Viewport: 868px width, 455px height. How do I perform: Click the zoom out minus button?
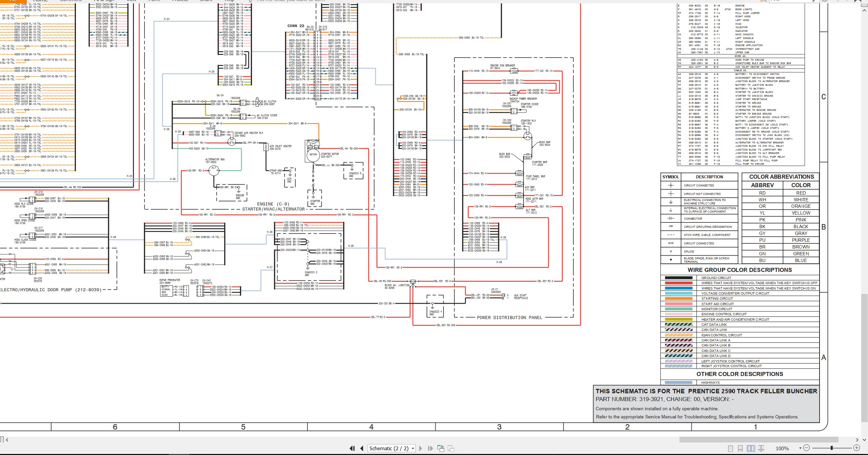(807, 448)
